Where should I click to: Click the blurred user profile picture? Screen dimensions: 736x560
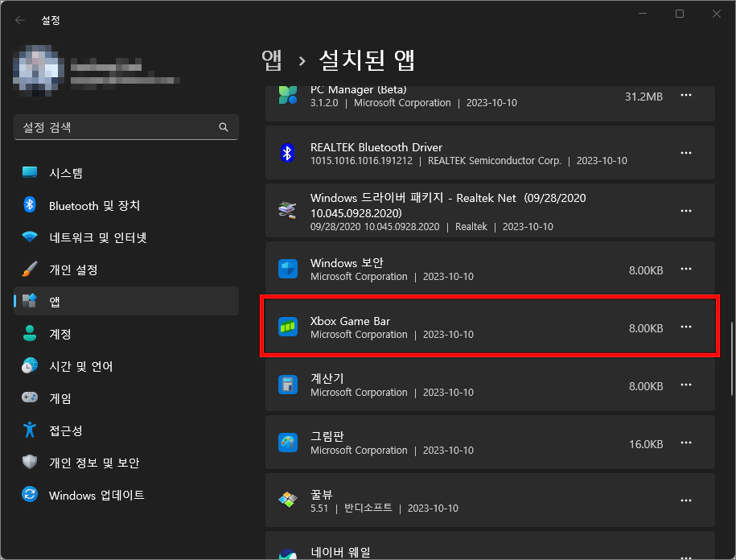click(38, 71)
